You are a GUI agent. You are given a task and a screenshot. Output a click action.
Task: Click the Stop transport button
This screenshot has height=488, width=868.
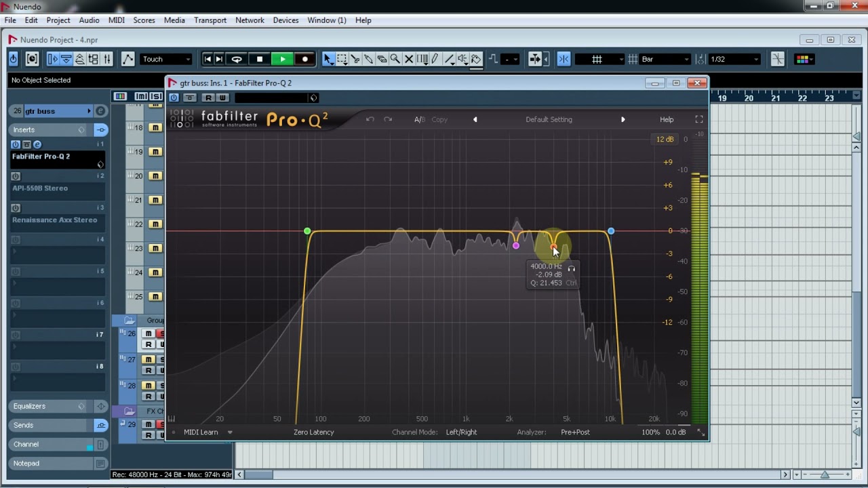(259, 59)
